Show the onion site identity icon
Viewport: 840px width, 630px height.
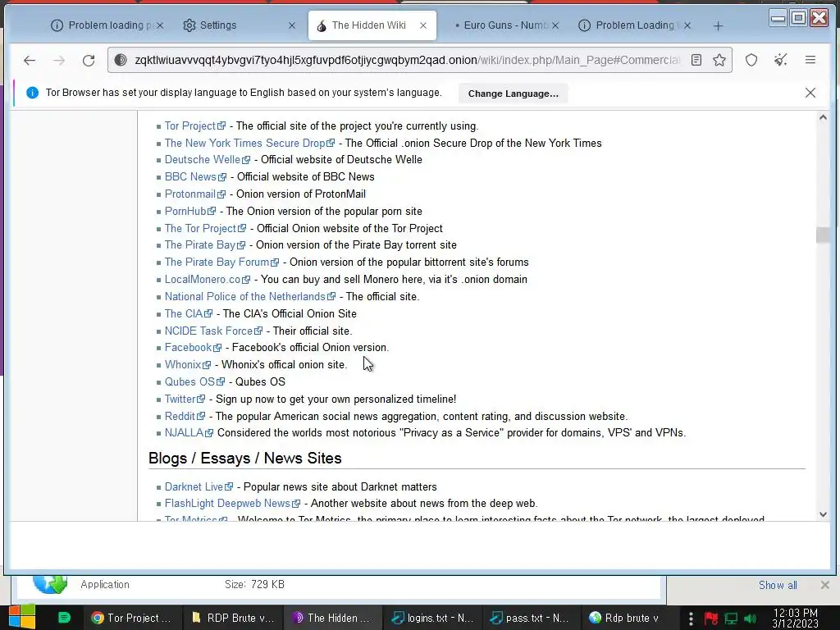(x=121, y=60)
